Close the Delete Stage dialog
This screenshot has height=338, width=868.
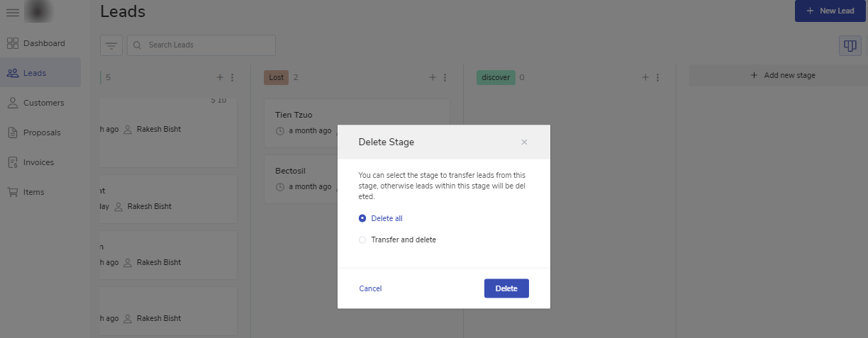click(525, 142)
